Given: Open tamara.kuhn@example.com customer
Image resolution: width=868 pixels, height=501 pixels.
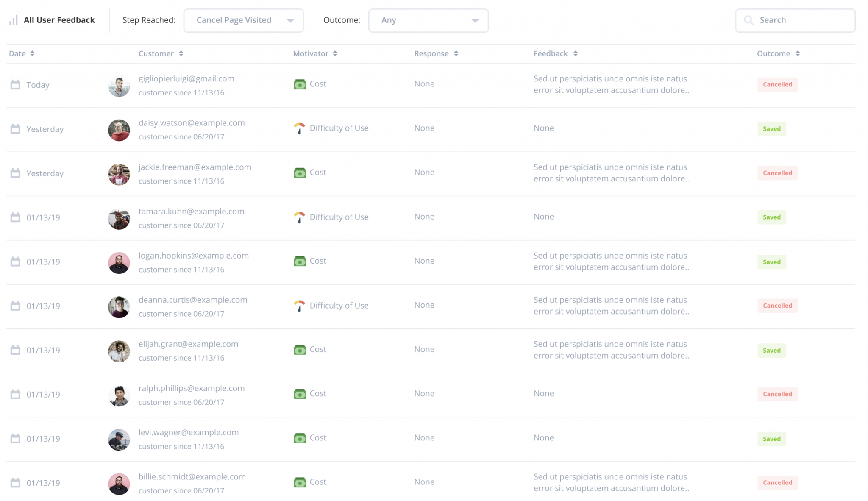Looking at the screenshot, I should [192, 211].
